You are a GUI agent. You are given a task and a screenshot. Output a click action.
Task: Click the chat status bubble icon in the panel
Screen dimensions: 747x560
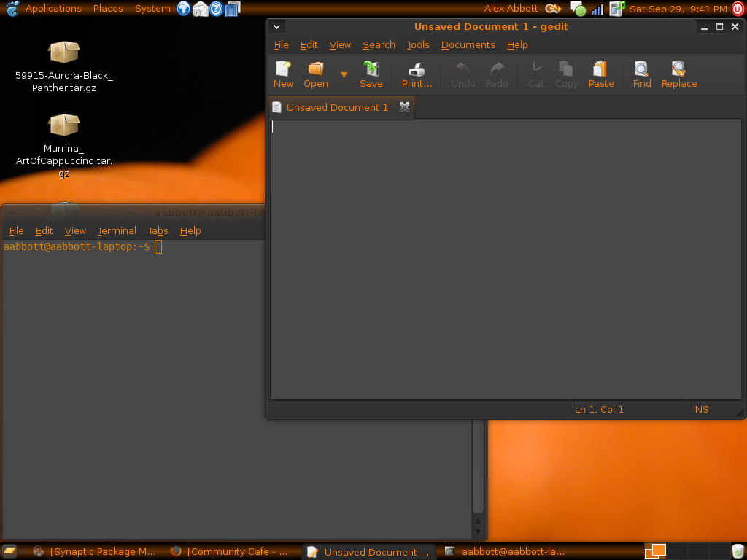click(x=578, y=9)
